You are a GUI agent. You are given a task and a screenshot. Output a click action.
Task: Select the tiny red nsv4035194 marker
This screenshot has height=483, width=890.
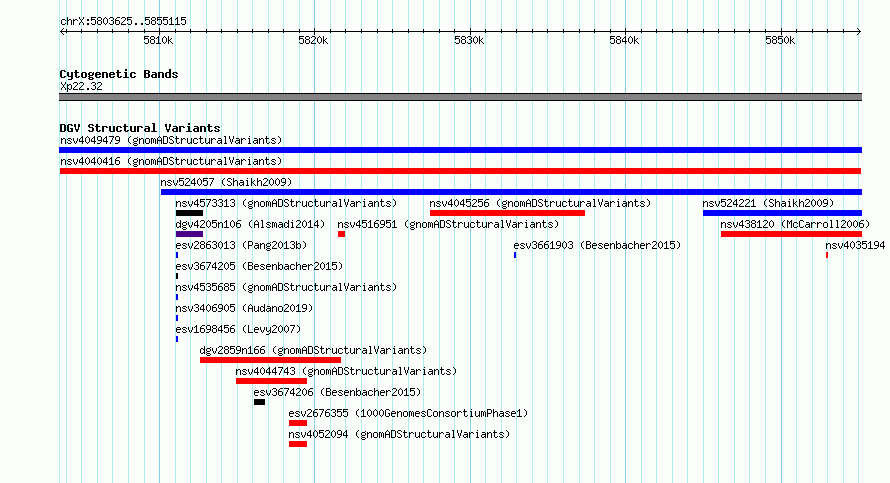click(x=826, y=255)
